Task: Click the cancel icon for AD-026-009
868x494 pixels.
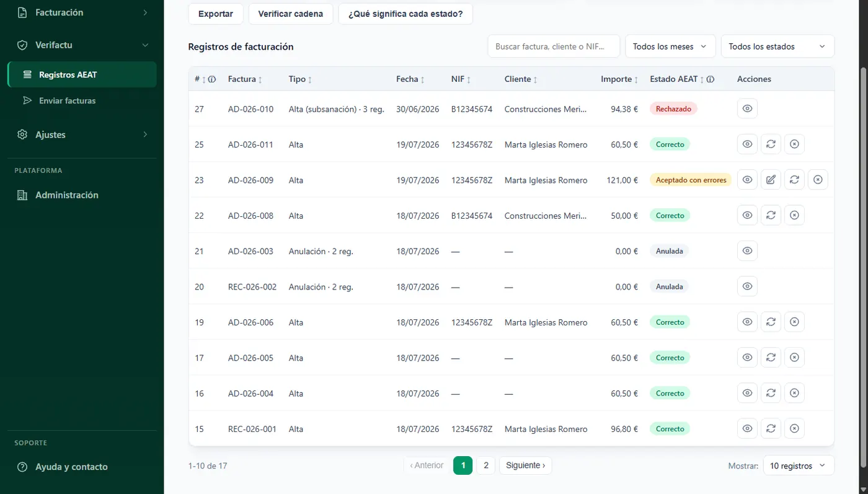Action: point(818,180)
